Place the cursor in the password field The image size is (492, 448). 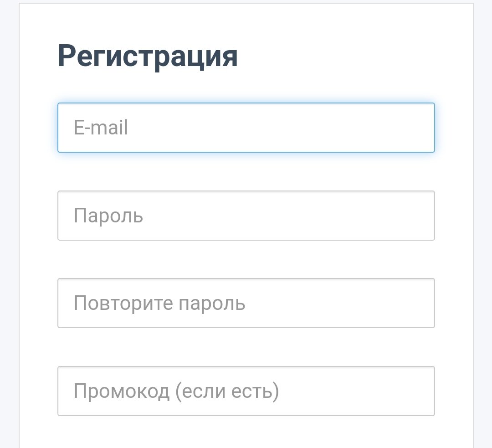point(246,216)
